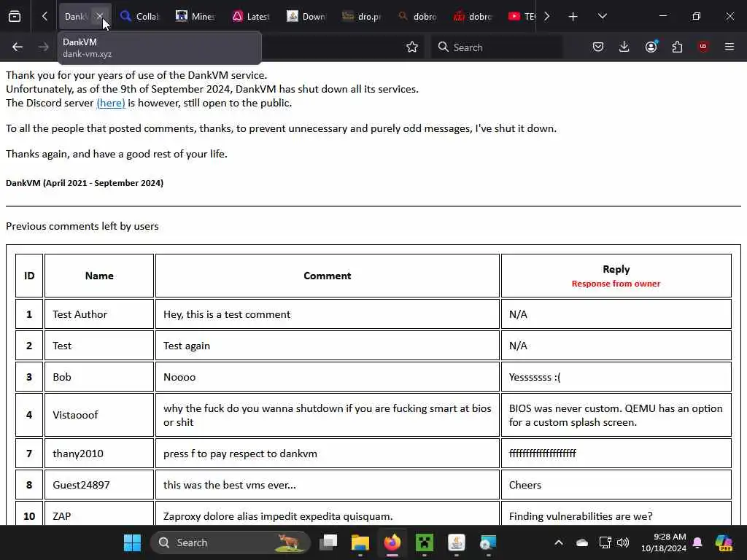The height and width of the screenshot is (560, 747).
Task: Click the taskbar Search box
Action: [x=231, y=542]
